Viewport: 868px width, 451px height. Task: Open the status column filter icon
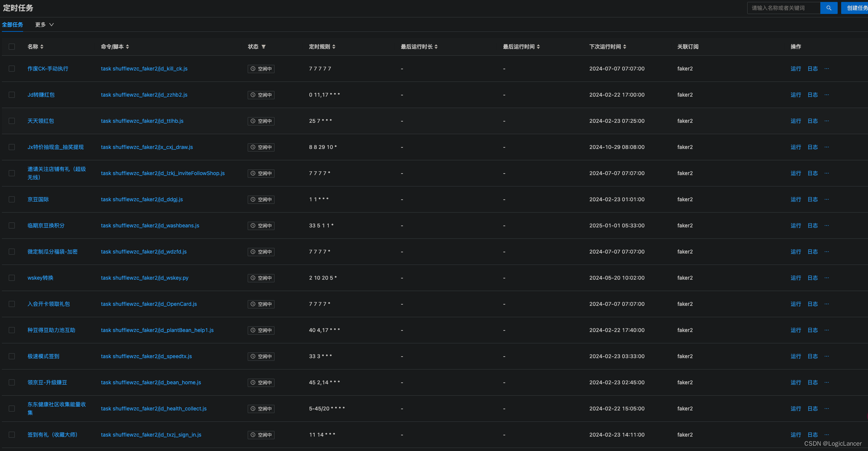(264, 47)
